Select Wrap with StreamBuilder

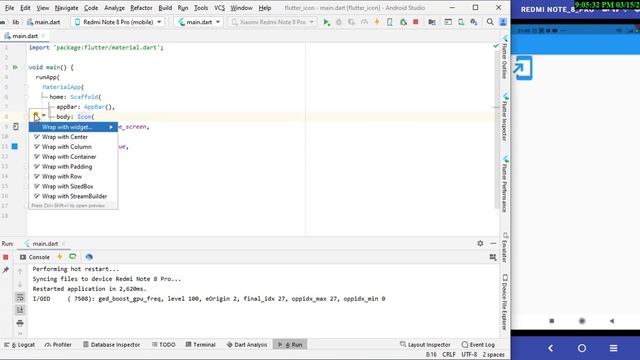point(73,196)
